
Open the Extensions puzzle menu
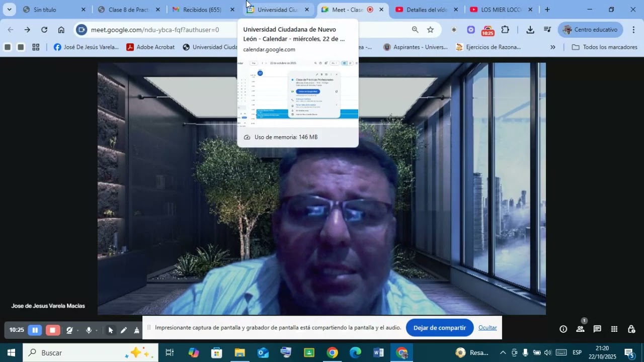click(x=505, y=30)
